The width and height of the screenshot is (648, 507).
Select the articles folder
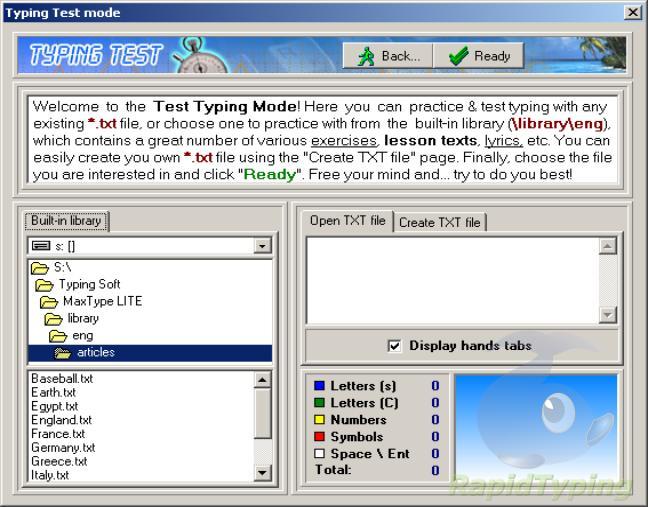tap(150, 352)
